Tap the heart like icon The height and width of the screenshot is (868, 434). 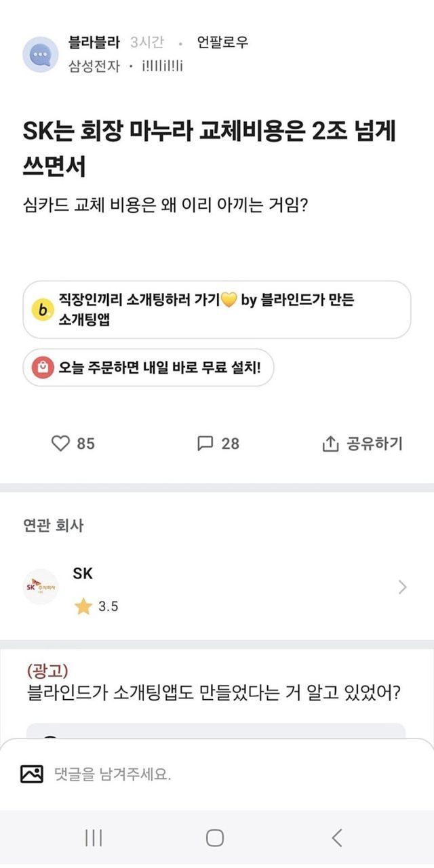click(x=61, y=443)
